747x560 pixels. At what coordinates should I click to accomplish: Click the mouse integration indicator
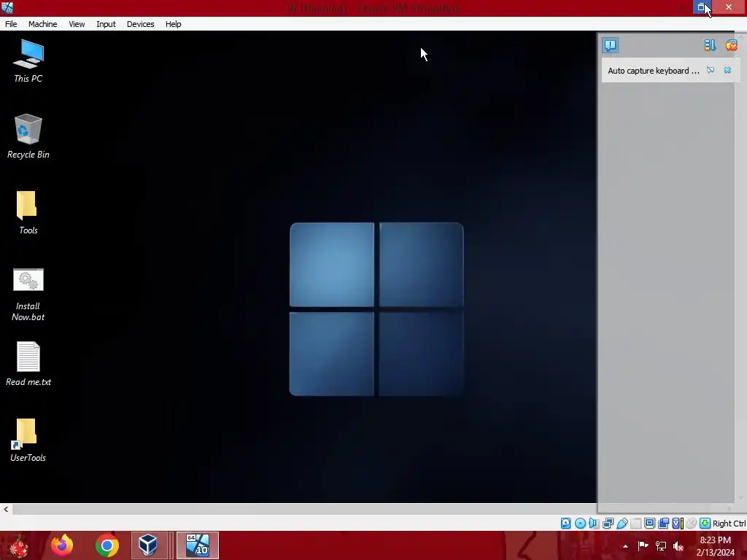coord(692,524)
